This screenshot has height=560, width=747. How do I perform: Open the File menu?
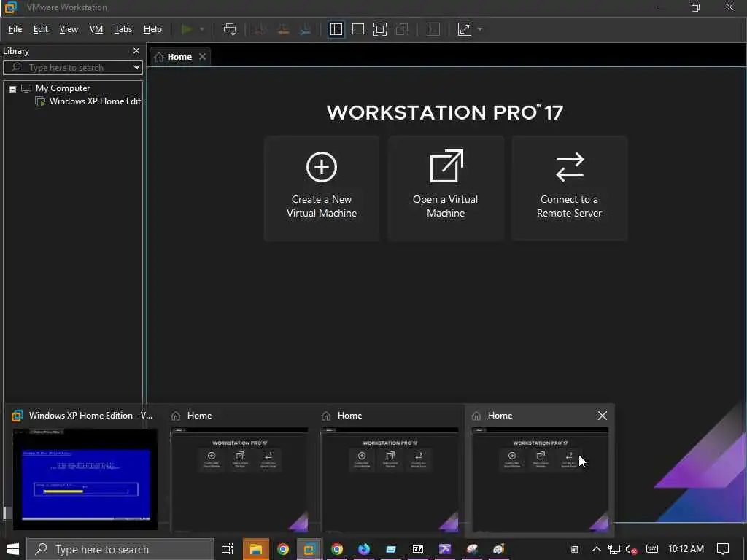pyautogui.click(x=15, y=29)
